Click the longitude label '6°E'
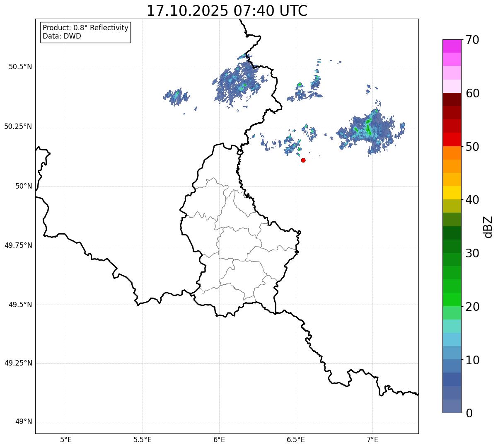Image resolution: width=498 pixels, height=448 pixels. tap(219, 439)
